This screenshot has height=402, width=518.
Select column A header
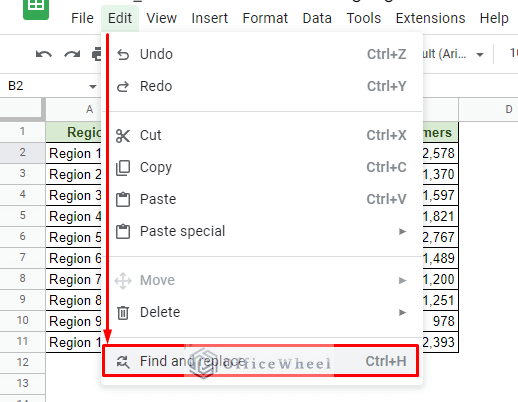pos(73,109)
